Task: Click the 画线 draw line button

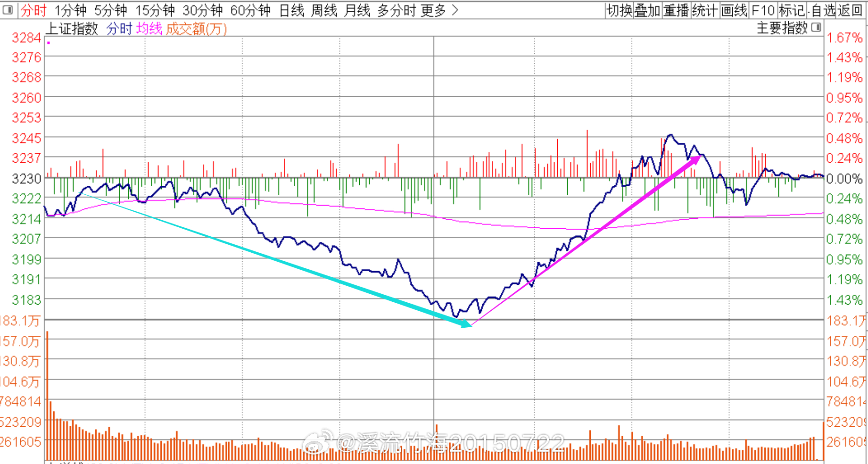Action: pyautogui.click(x=735, y=10)
